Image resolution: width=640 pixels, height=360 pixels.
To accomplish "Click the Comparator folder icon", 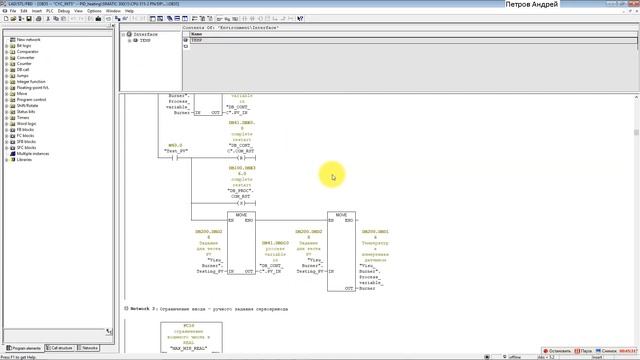I will [x=13, y=52].
